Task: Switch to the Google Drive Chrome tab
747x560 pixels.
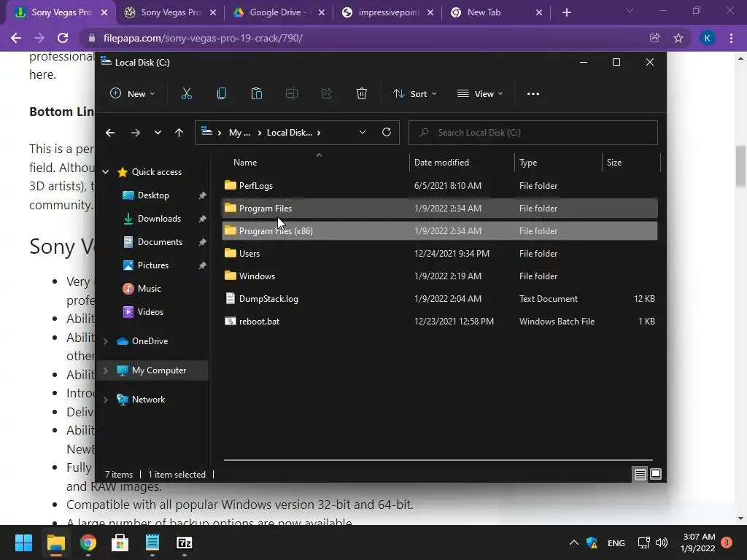Action: click(278, 12)
